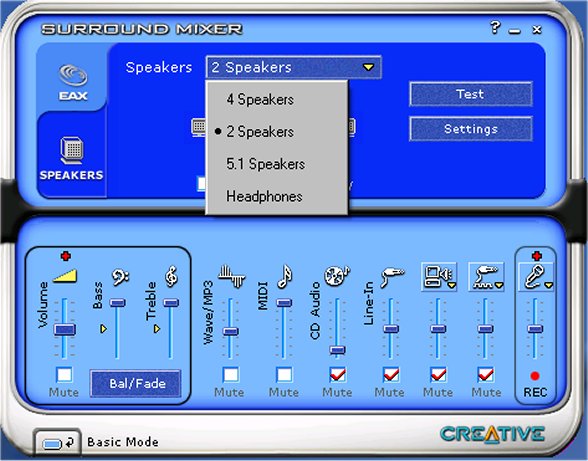The image size is (588, 461).
Task: Click the Basic Mode switch icon
Action: [x=58, y=443]
